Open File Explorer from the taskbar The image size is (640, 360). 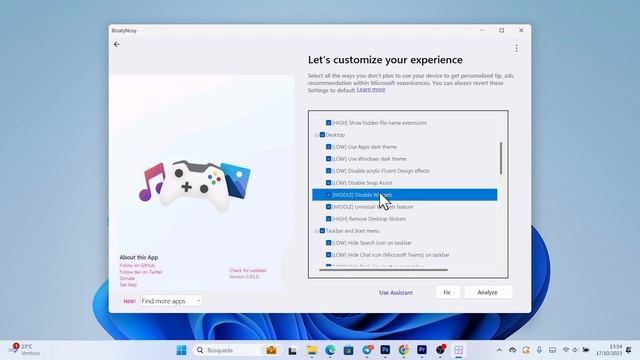point(311,350)
